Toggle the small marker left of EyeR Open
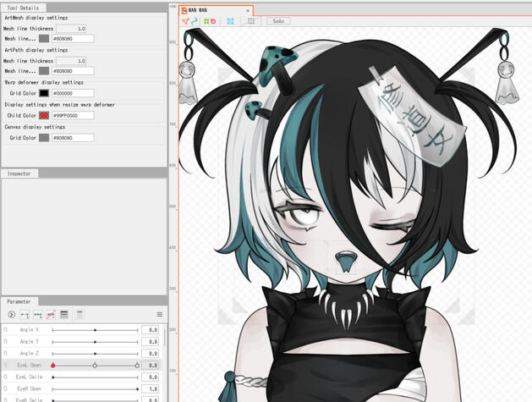532x402 pixels. coord(5,388)
